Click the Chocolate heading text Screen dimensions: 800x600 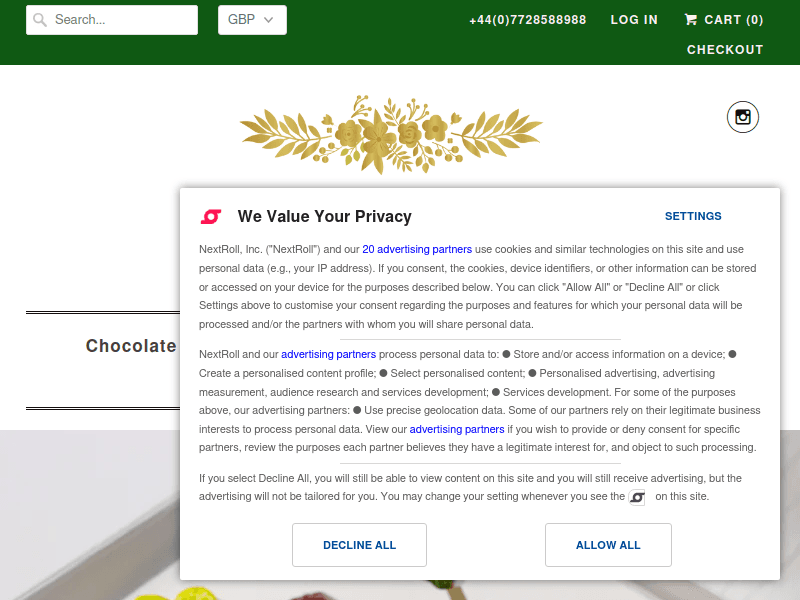click(x=131, y=346)
